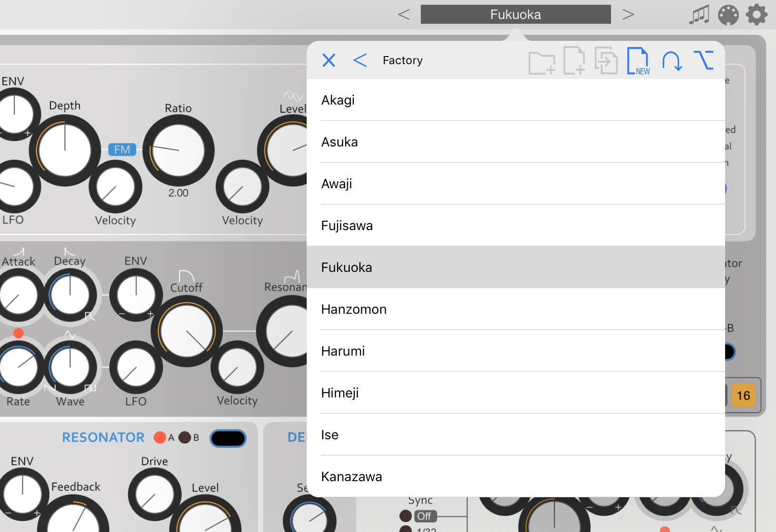This screenshot has height=532, width=776.
Task: Click the Factory folder title
Action: pos(403,60)
